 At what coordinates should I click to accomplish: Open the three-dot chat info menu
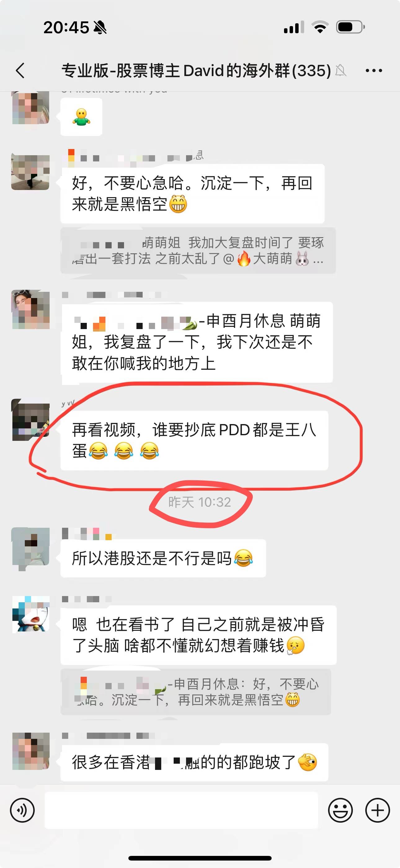click(374, 70)
